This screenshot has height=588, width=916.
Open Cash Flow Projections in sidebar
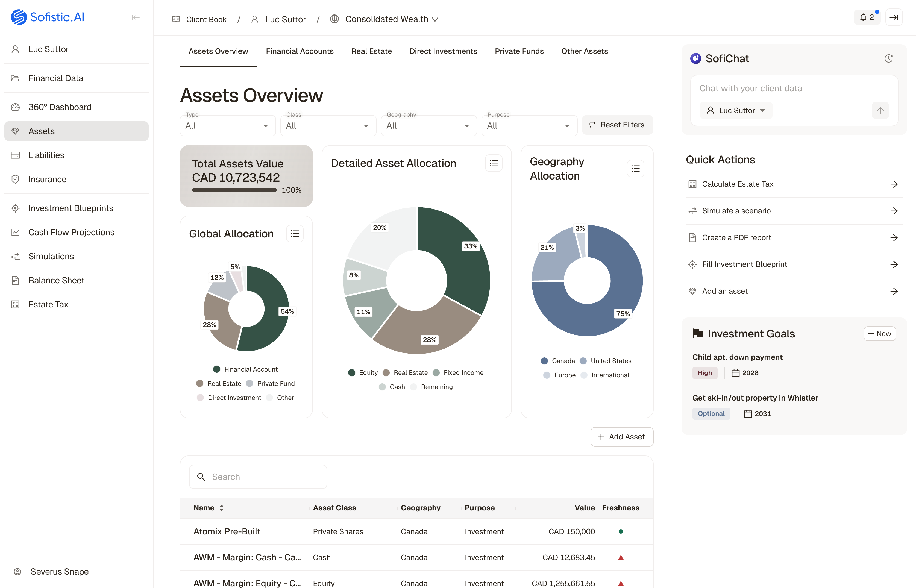tap(71, 232)
